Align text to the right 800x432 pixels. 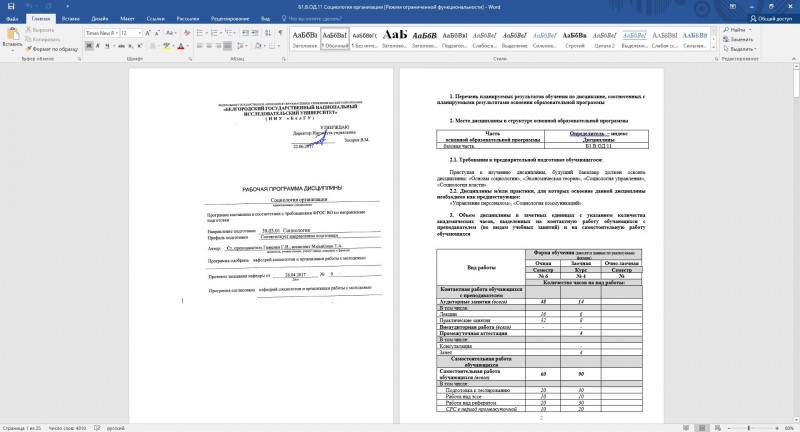218,46
